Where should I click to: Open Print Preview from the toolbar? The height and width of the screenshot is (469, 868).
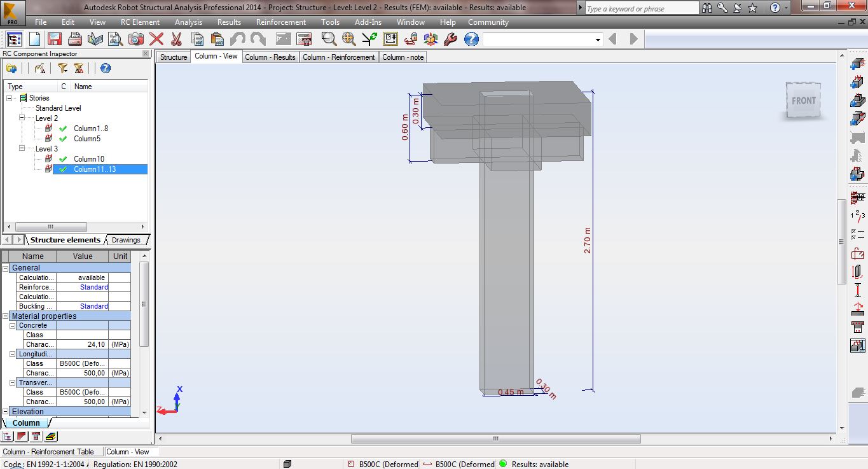(x=116, y=39)
